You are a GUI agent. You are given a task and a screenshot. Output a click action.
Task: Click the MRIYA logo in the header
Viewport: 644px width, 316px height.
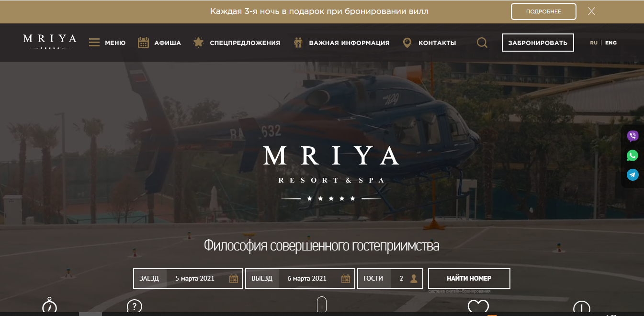[x=50, y=42]
